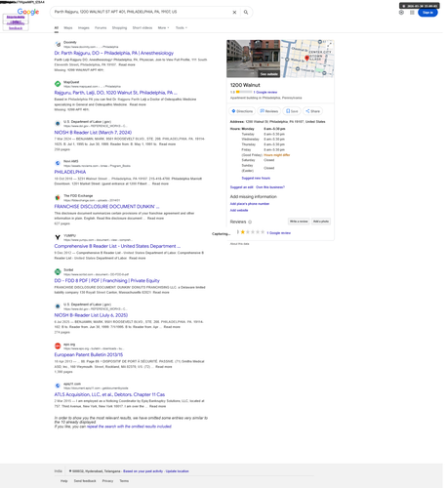Viewport: 448px width, 488px height.
Task: Open ATLS Acquisition, LLC Chapter 11 result
Action: click(x=109, y=394)
